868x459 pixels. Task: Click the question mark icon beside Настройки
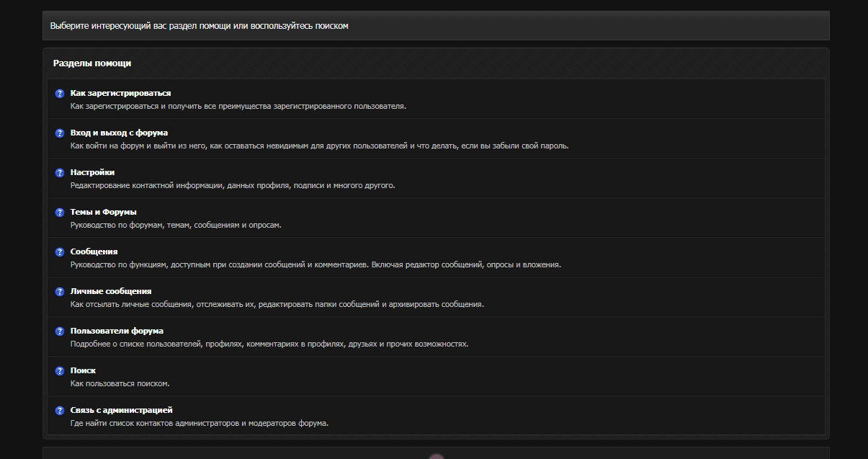60,173
